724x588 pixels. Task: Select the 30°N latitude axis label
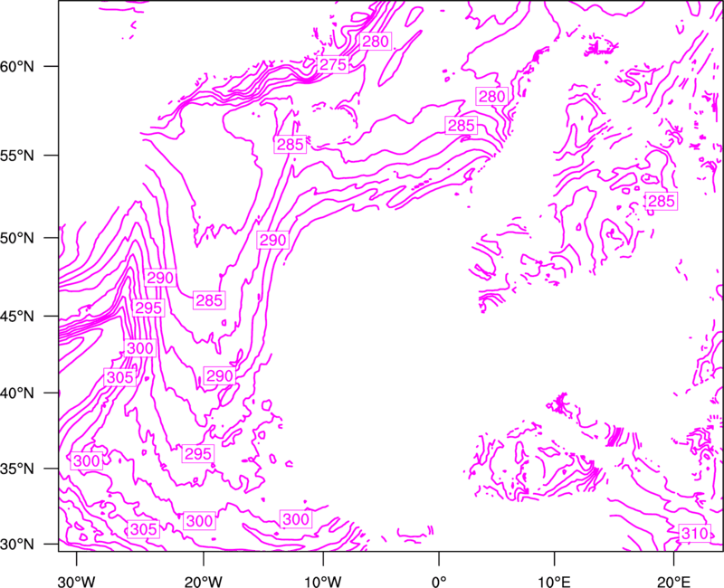17,545
